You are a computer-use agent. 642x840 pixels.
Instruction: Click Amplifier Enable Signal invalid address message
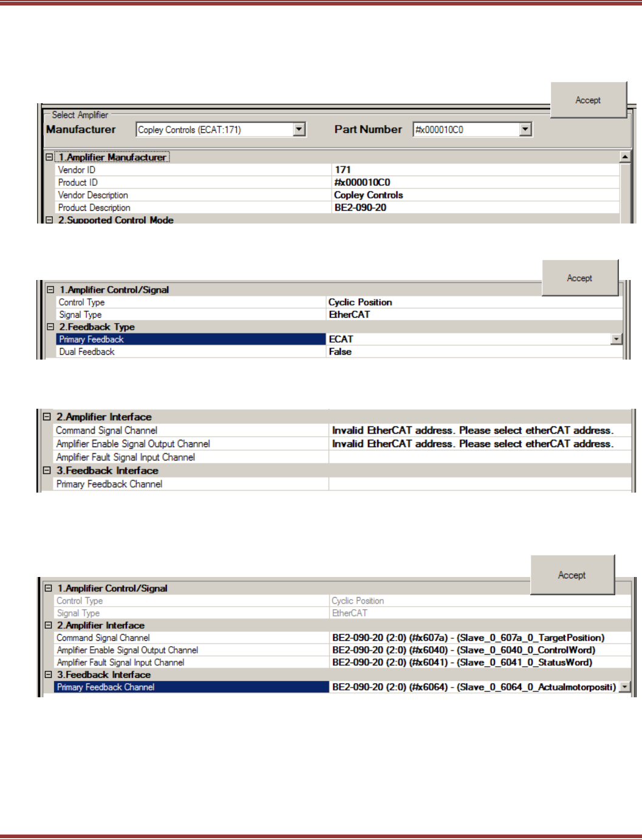pyautogui.click(x=473, y=443)
